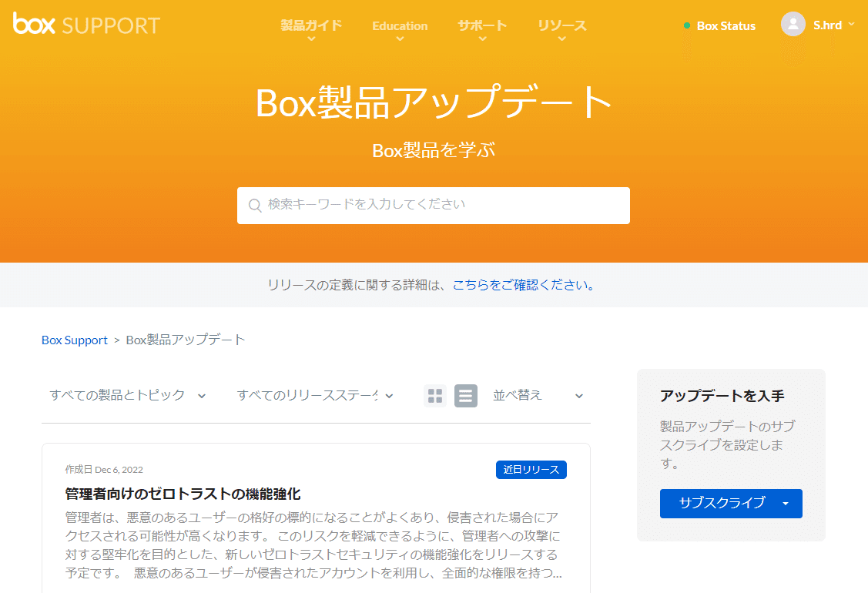Expand the サブスクライブ dropdown arrow
Screen dimensions: 868x593
tap(786, 504)
